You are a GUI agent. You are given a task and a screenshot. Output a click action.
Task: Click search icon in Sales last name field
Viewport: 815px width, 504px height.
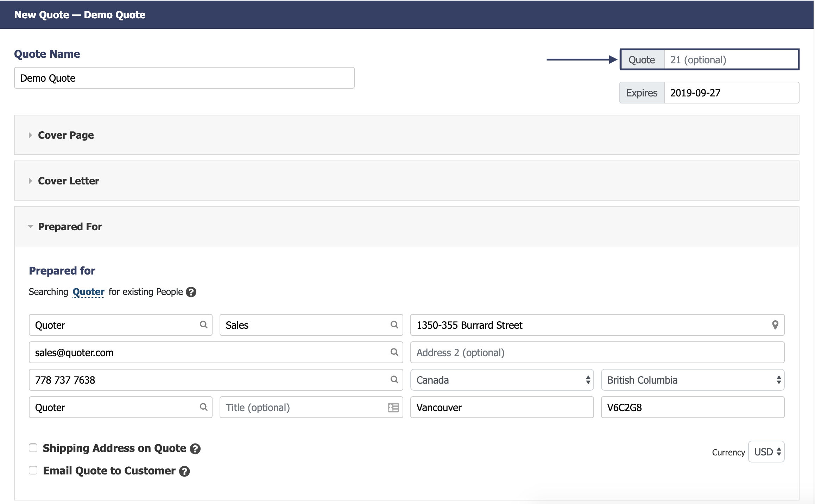pos(394,325)
